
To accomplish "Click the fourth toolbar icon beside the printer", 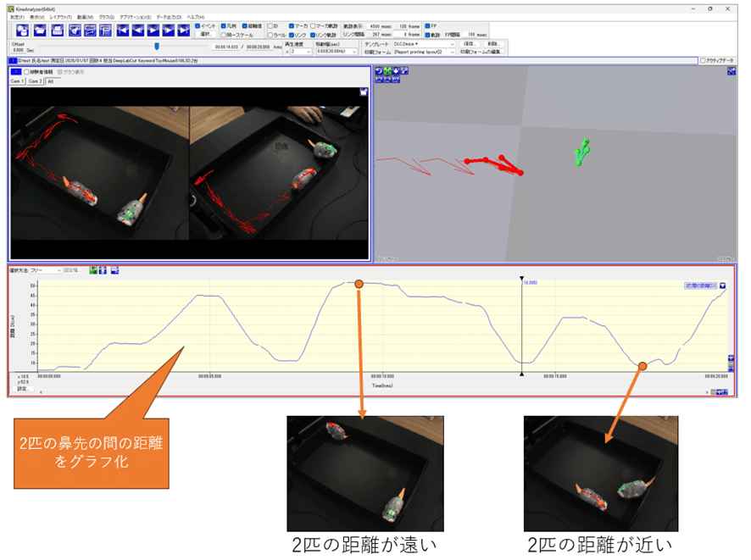I will click(75, 30).
